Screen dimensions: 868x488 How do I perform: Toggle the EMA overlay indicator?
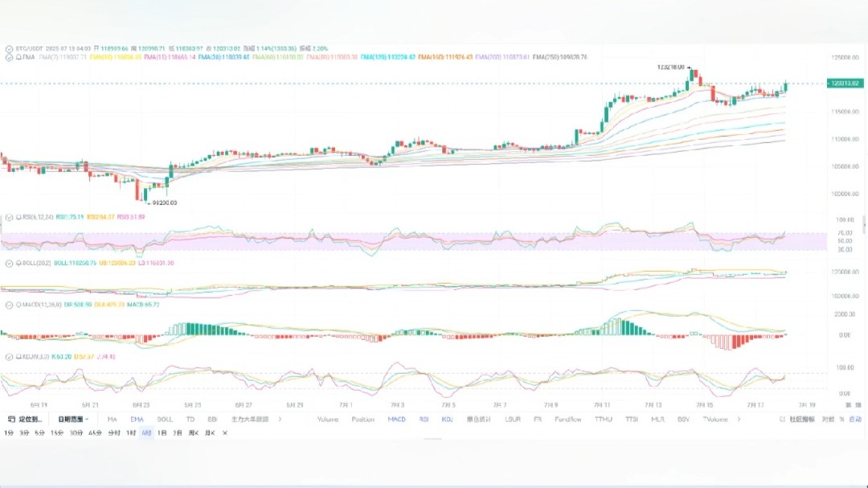click(x=137, y=420)
